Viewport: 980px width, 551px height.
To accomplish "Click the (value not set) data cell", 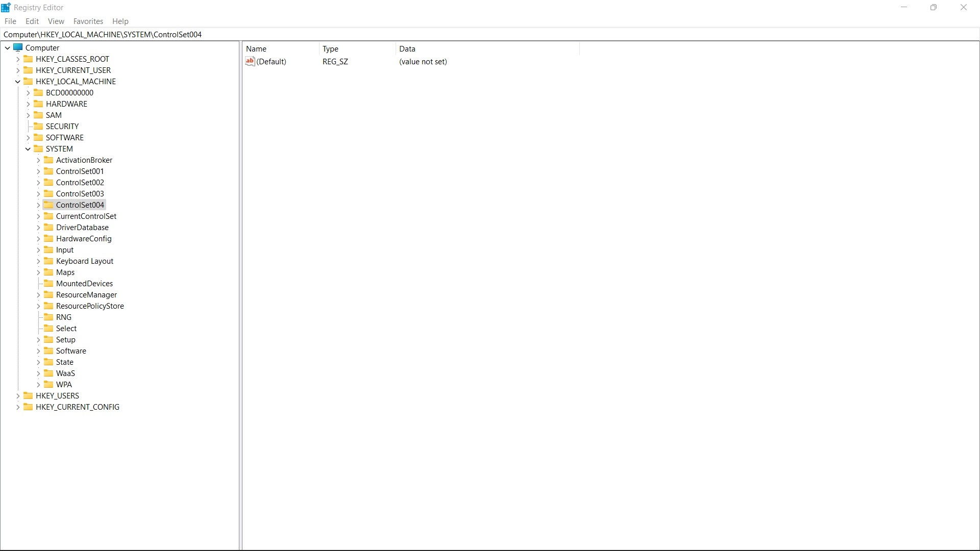I will [423, 61].
